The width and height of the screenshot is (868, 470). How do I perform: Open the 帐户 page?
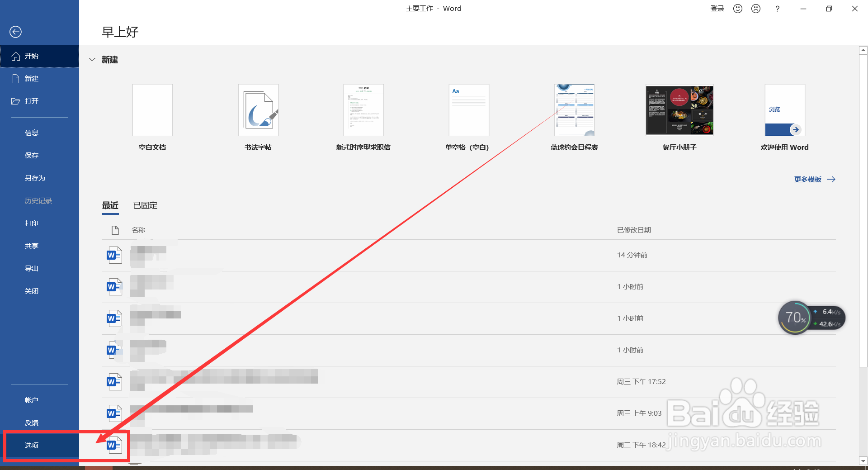[39, 400]
